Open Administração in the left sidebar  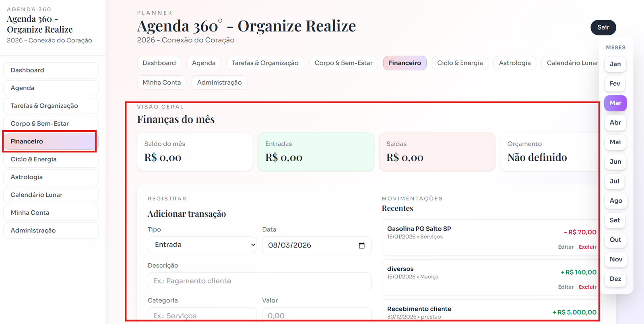[x=51, y=231]
